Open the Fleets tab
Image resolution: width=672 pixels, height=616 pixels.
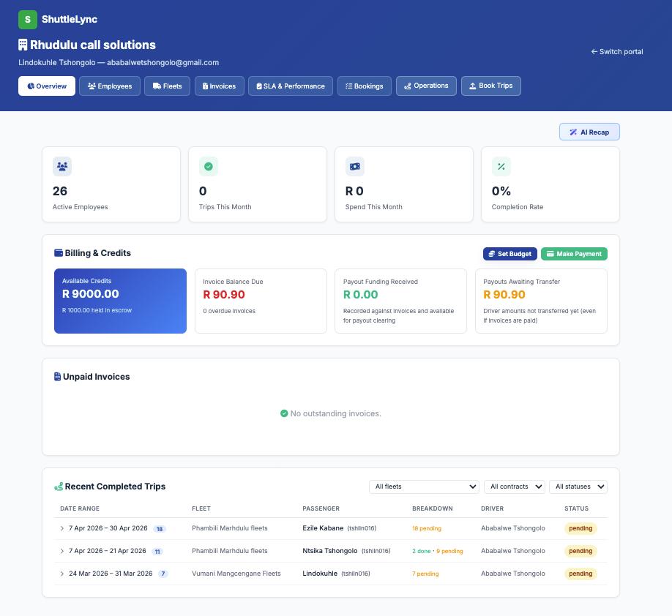[x=167, y=86]
